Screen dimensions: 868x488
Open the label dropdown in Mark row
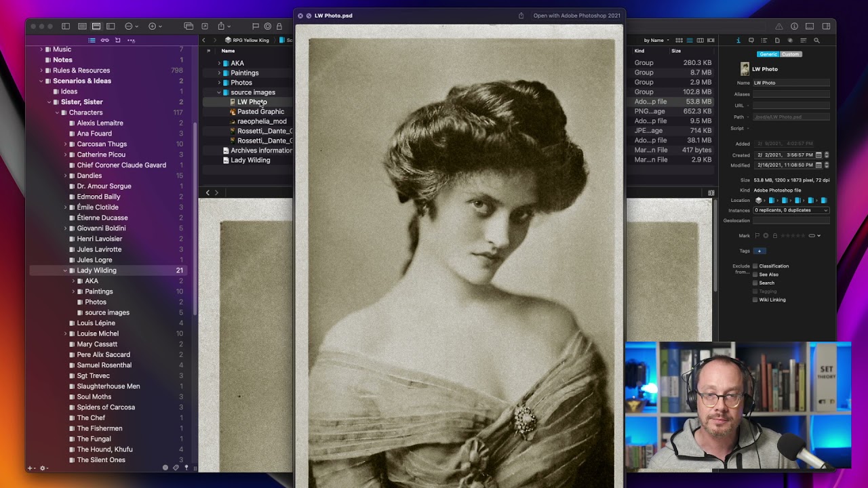click(x=814, y=236)
